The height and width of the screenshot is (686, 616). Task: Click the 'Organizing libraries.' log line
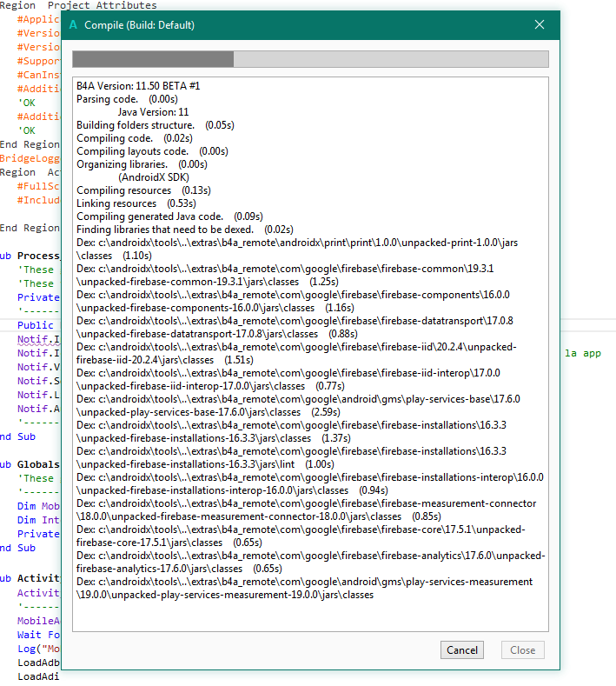pyautogui.click(x=142, y=164)
